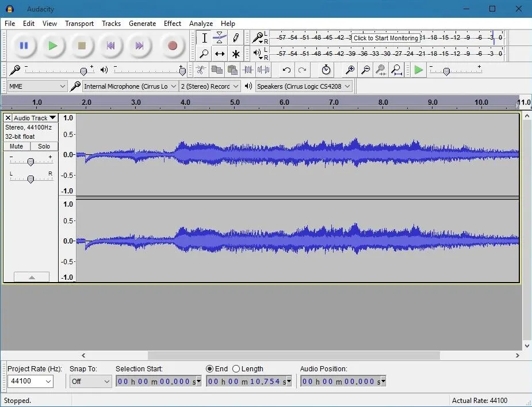Select the Length radio button
This screenshot has width=532, height=407.
[x=236, y=369]
